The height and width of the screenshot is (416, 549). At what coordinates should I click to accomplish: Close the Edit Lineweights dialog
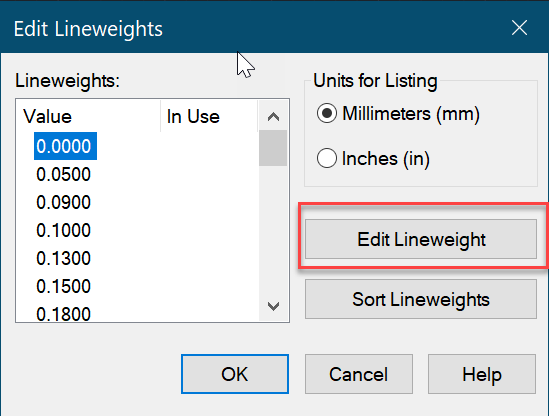[x=519, y=28]
